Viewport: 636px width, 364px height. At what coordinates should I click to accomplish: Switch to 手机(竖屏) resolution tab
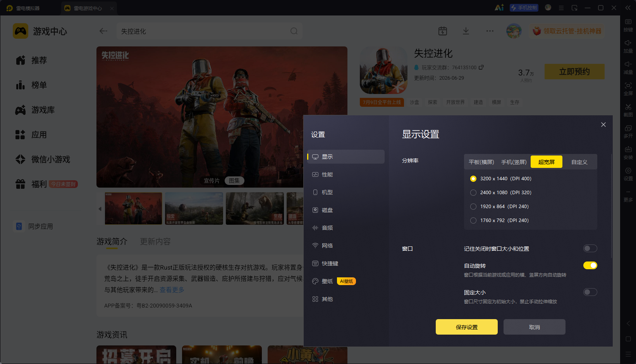(x=514, y=162)
